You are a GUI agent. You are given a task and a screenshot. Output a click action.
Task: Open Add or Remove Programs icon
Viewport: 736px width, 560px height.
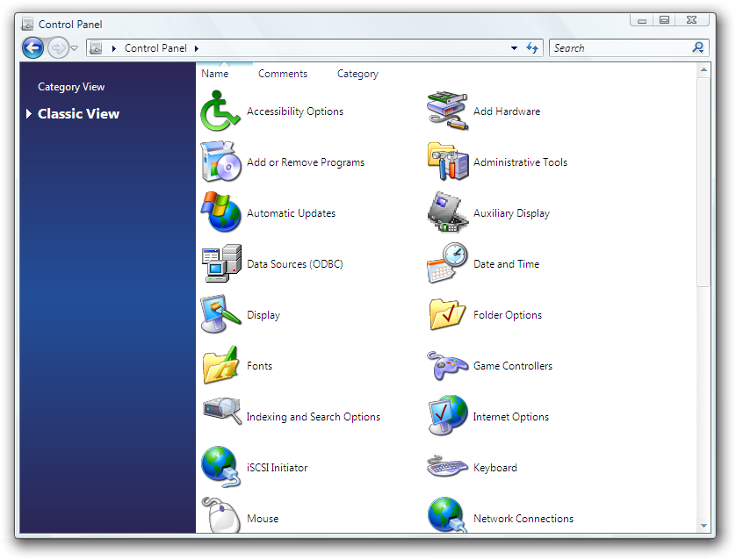tap(220, 162)
